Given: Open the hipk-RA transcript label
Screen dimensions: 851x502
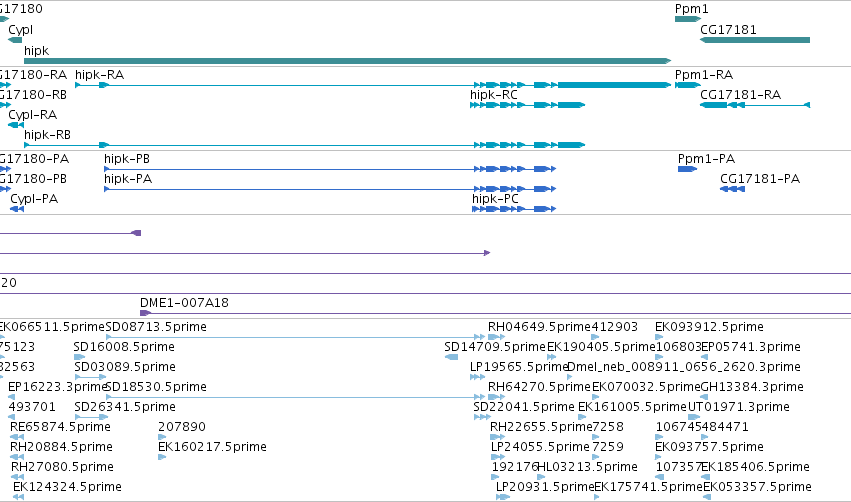Looking at the screenshot, I should (99, 74).
